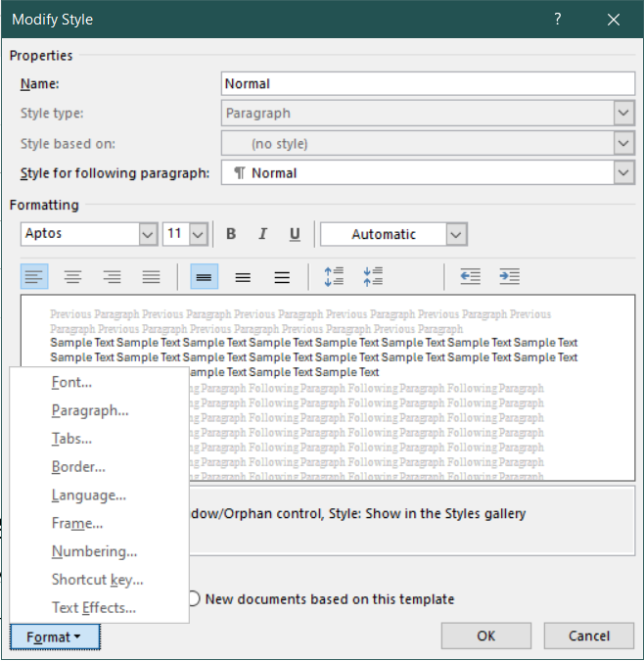Screen dimensions: 644x661
Task: Open the font size dropdown arrow
Action: click(x=199, y=234)
